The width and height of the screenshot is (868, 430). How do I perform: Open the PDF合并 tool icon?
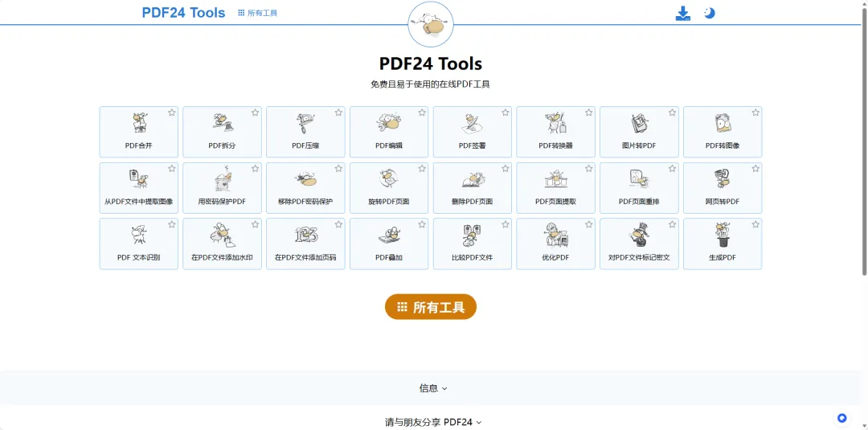coord(139,123)
